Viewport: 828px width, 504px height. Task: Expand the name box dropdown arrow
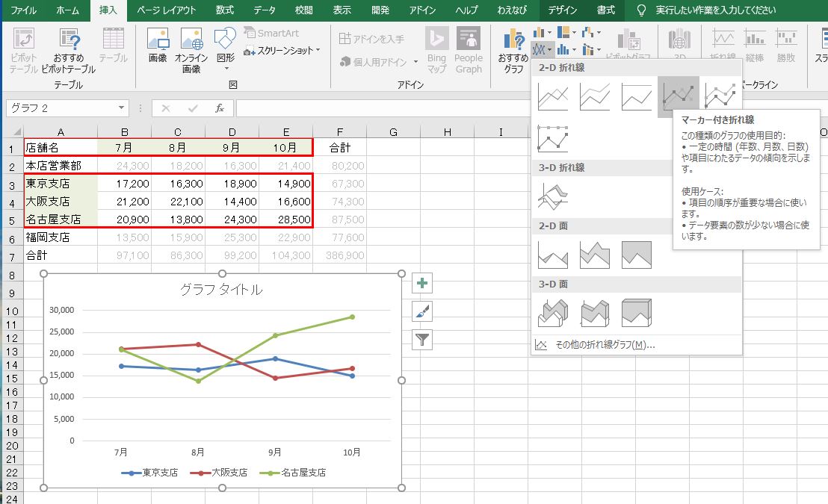coord(122,108)
